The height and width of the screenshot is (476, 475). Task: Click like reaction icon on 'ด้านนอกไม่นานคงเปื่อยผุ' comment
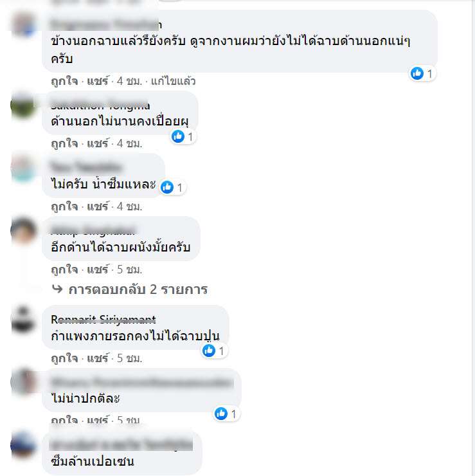(178, 136)
